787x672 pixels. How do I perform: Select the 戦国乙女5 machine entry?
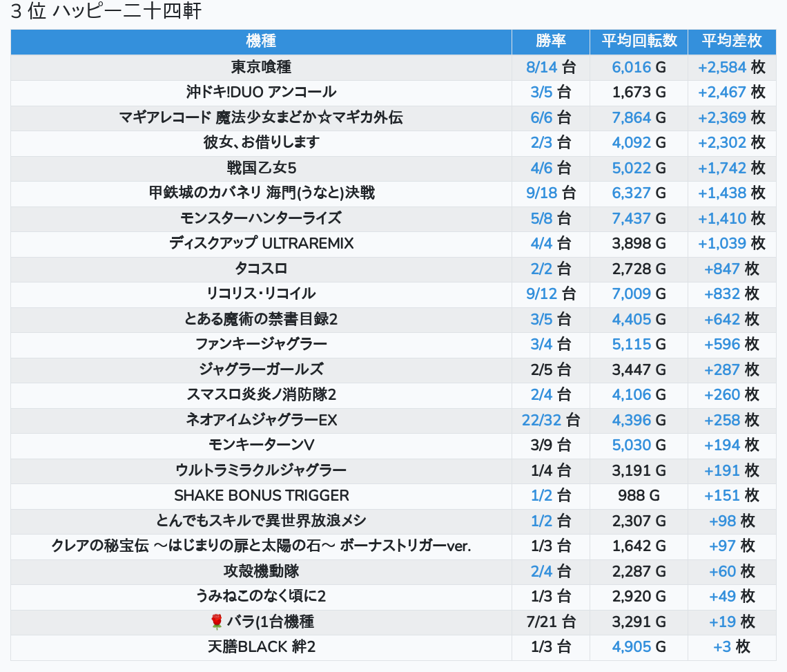tap(261, 168)
